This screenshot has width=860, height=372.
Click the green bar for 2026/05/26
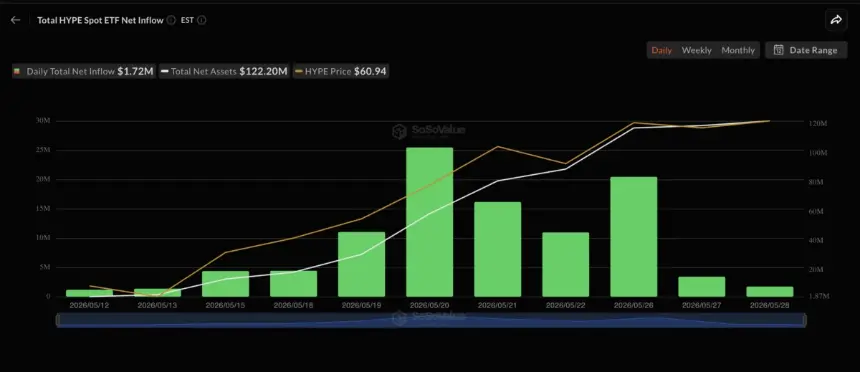633,237
